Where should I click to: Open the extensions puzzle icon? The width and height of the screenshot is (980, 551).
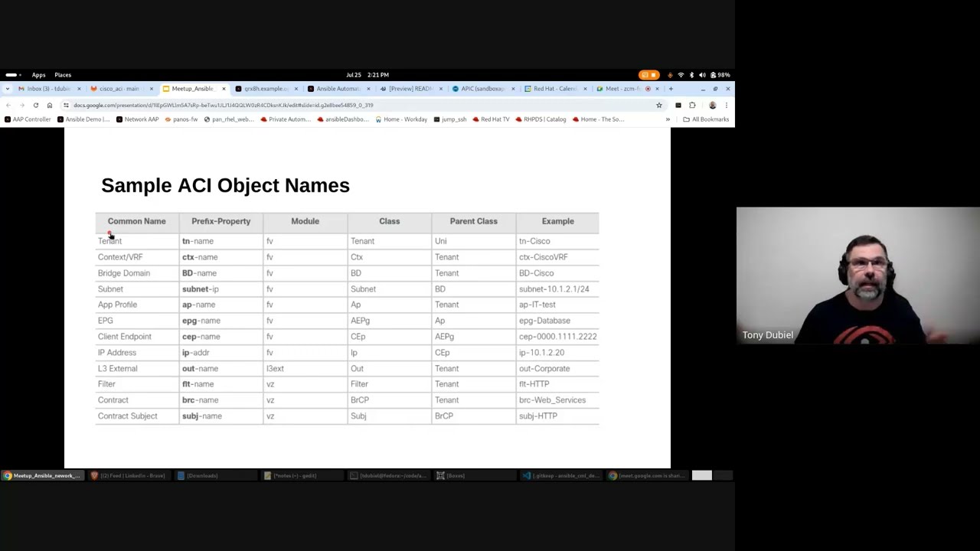[x=692, y=105]
